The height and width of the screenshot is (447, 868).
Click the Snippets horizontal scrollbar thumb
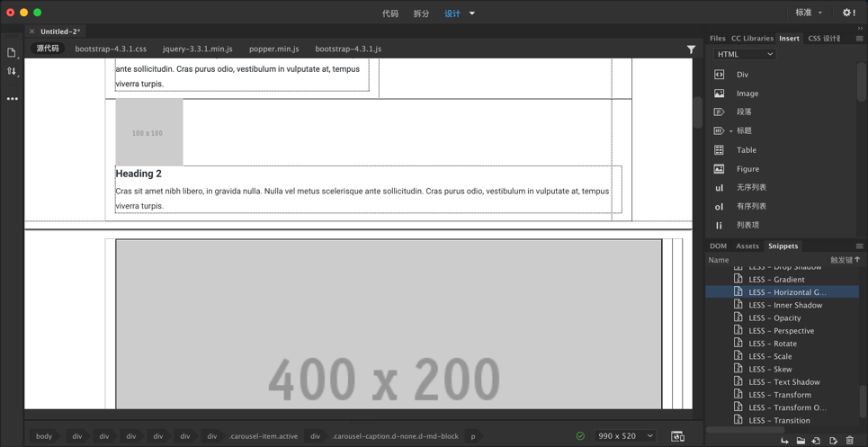[745, 429]
